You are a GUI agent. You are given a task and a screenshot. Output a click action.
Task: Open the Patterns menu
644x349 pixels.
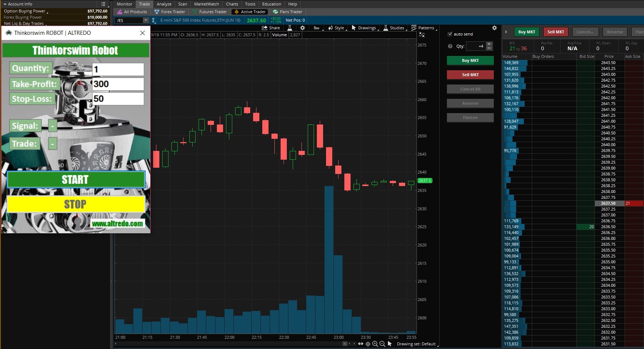(x=423, y=28)
